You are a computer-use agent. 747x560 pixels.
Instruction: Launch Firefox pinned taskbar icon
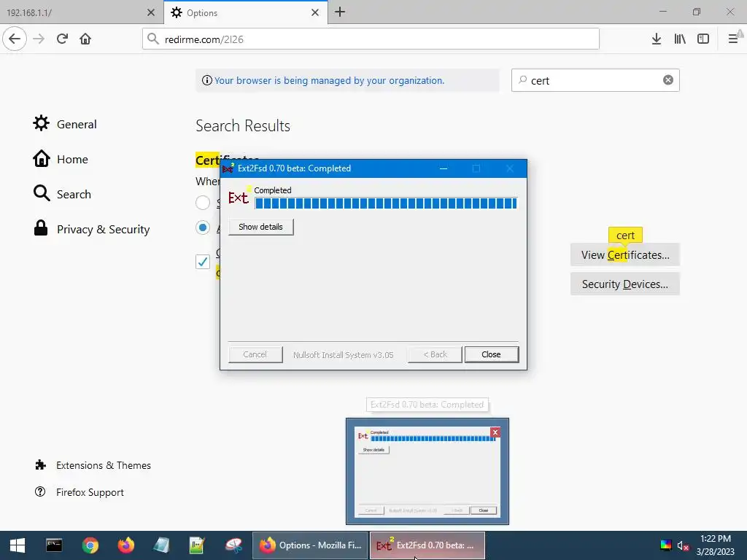pos(126,545)
